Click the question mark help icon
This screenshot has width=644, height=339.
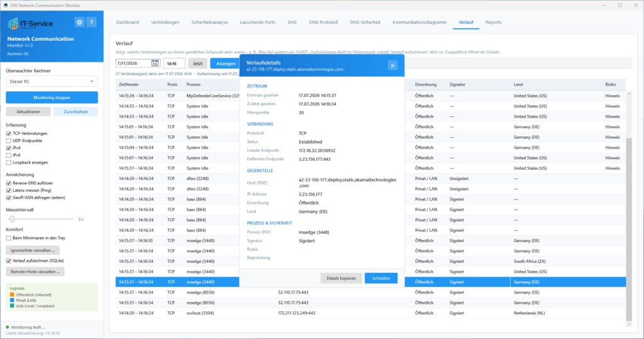click(92, 23)
